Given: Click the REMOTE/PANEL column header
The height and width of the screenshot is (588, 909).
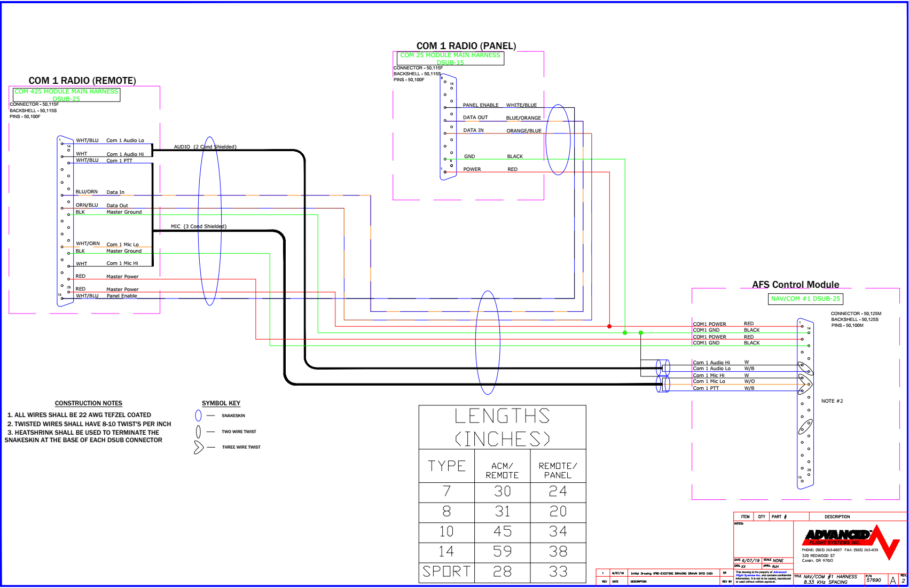Looking at the screenshot, I should [558, 471].
